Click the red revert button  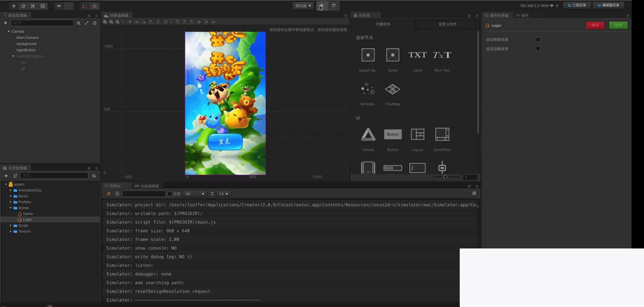point(595,25)
